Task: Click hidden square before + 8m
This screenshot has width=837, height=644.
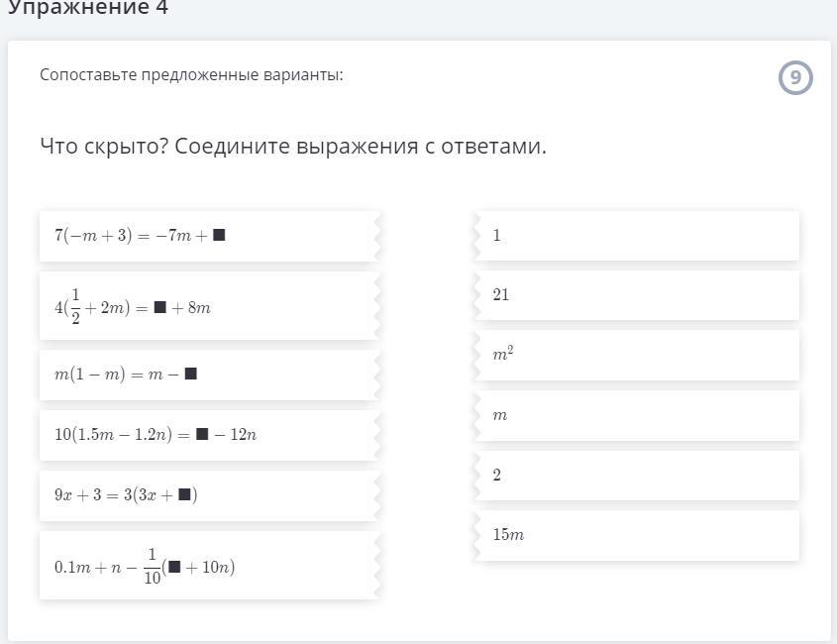Action: pyautogui.click(x=159, y=307)
